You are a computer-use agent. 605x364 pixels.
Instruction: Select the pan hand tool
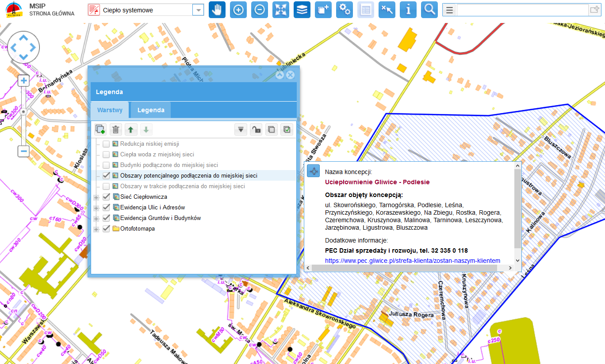pos(217,10)
